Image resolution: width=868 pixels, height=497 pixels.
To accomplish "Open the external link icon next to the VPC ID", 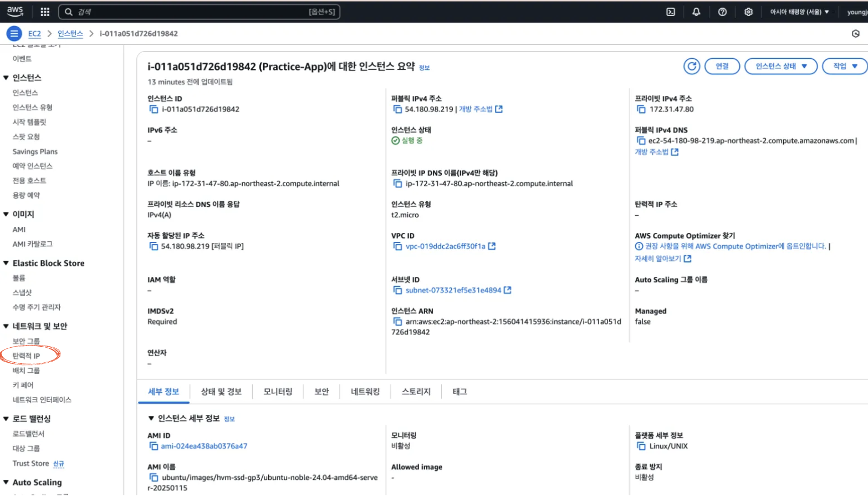I will [x=492, y=246].
